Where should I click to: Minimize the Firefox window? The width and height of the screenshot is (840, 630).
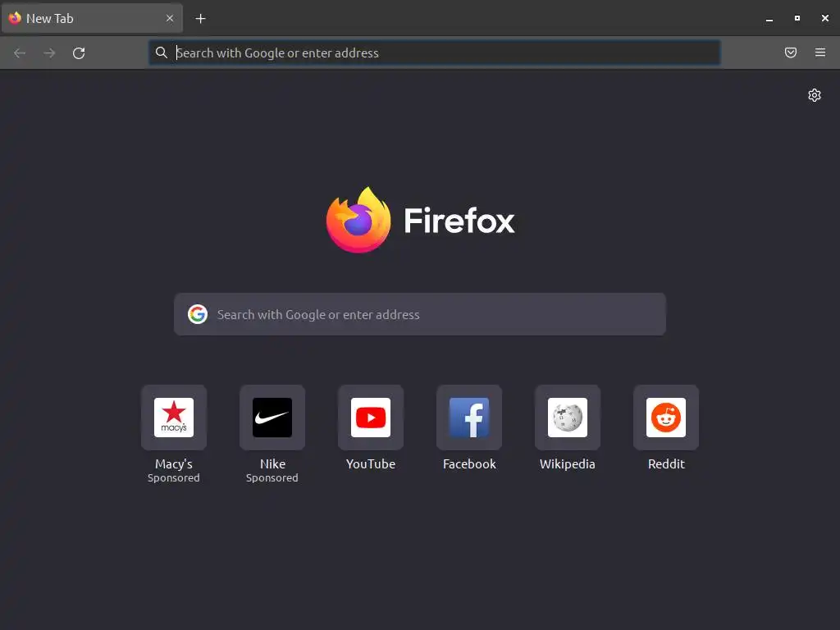click(x=769, y=19)
